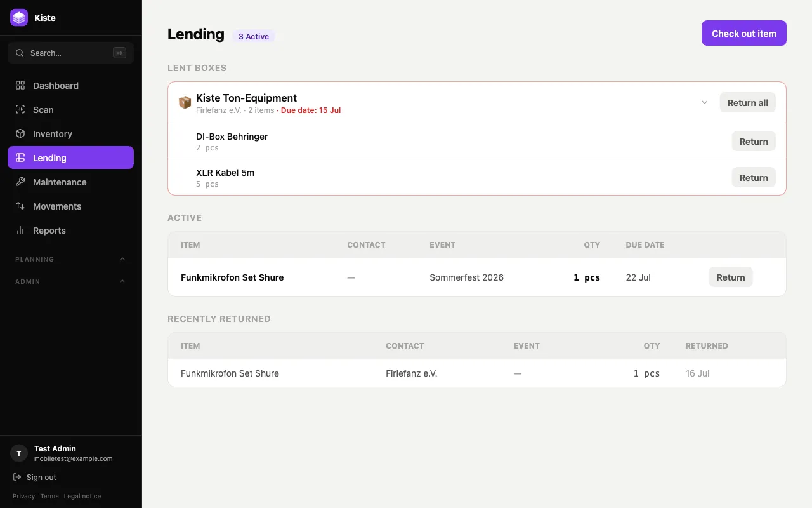
Task: Click the Inventory cube icon
Action: [20, 133]
